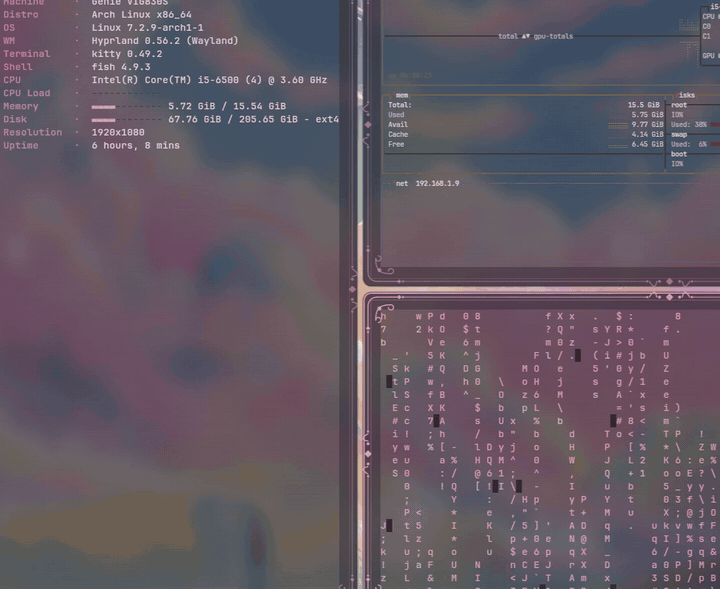The image size is (720, 589).
Task: Click the 'OS' field label
Action: click(9, 28)
